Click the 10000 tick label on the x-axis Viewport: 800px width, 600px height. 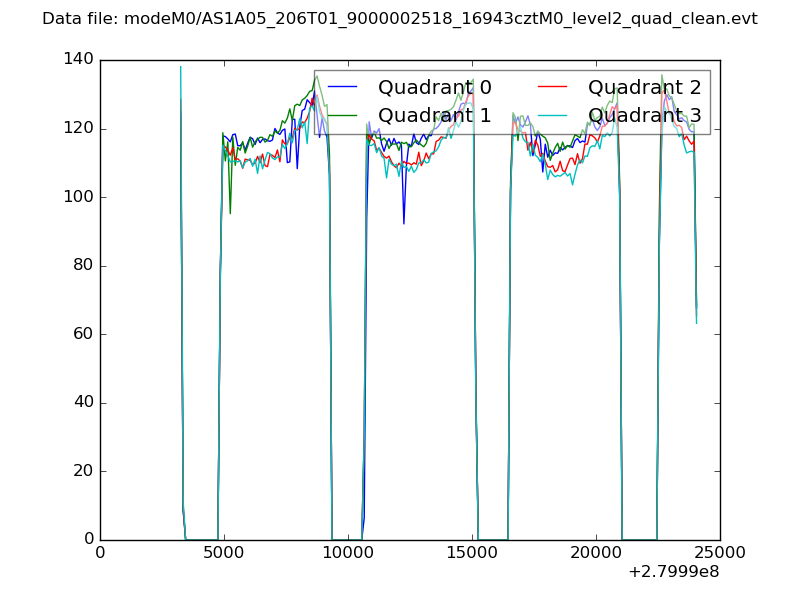348,553
